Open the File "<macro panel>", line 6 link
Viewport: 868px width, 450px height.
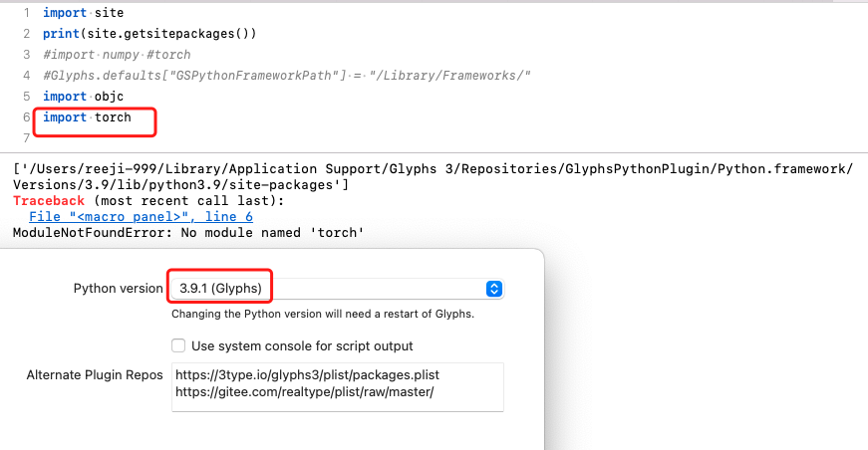[x=141, y=216]
